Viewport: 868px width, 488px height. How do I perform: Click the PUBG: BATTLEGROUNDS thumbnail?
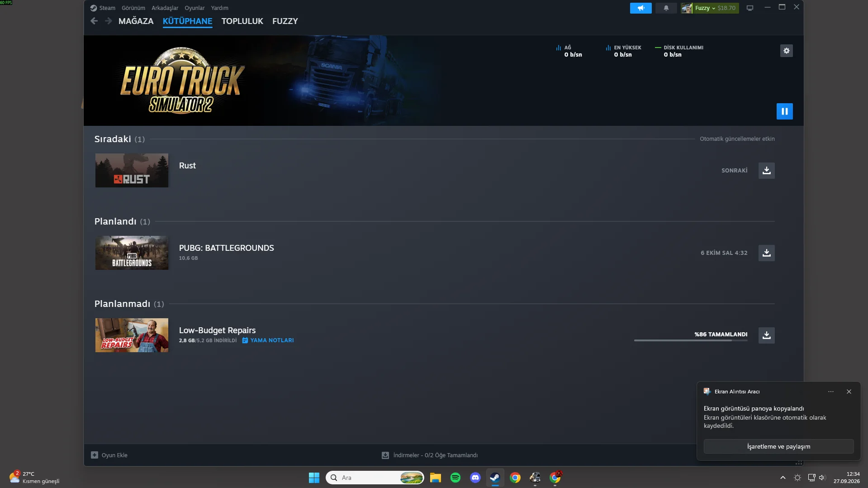pyautogui.click(x=132, y=253)
